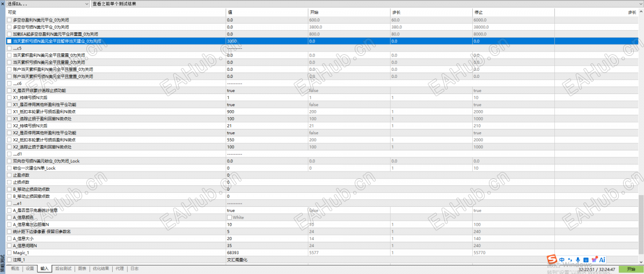Tick the 'Magic_1' optimization checkbox
This screenshot has height=274, width=644.
pos(9,253)
